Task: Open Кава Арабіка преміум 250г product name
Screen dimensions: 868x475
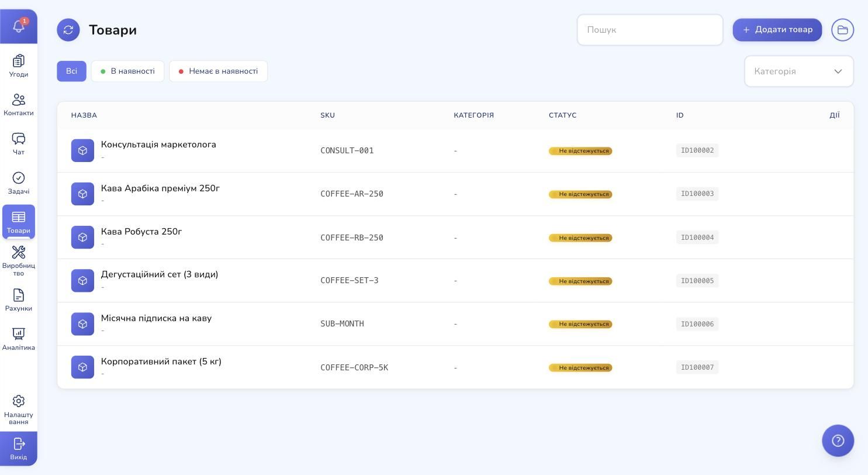Action: (160, 188)
